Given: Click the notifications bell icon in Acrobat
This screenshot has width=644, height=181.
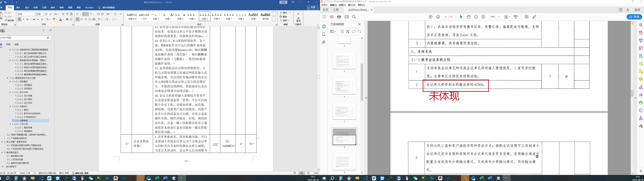Looking at the screenshot, I should click(628, 10).
